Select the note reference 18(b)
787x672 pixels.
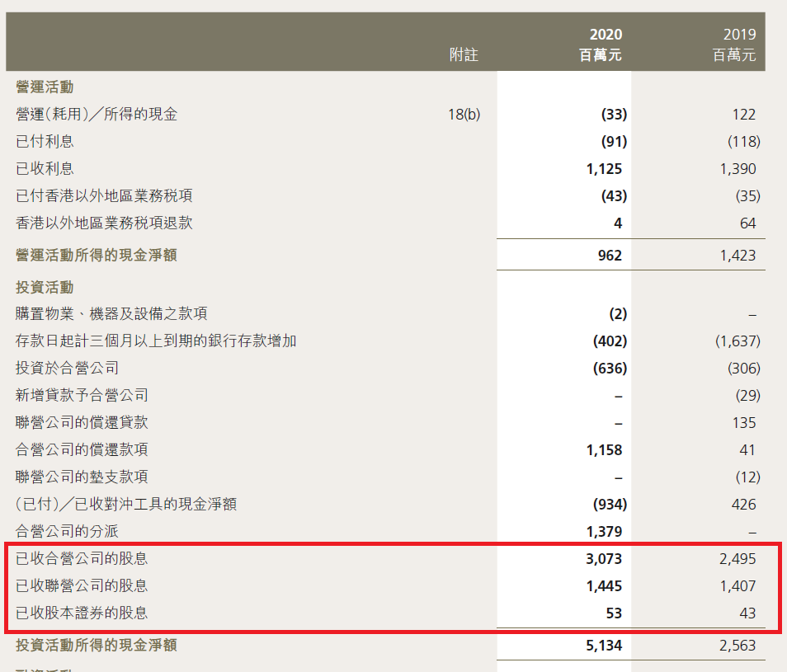click(x=464, y=115)
